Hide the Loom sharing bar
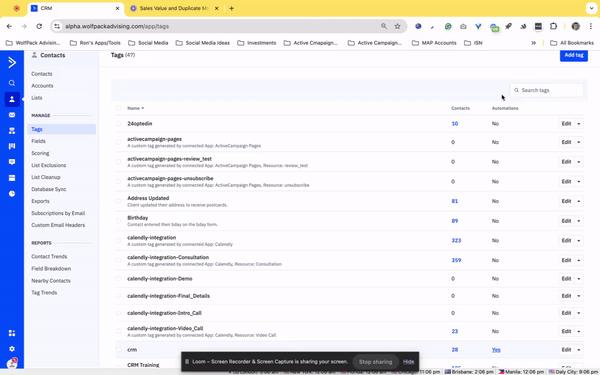 click(408, 362)
